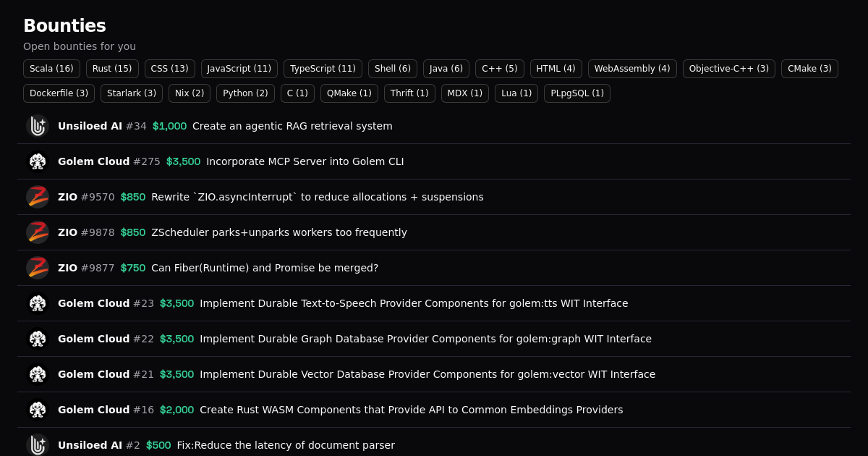Open the golem:graph Graph Database bounty
The width and height of the screenshot is (868, 456).
(x=425, y=339)
